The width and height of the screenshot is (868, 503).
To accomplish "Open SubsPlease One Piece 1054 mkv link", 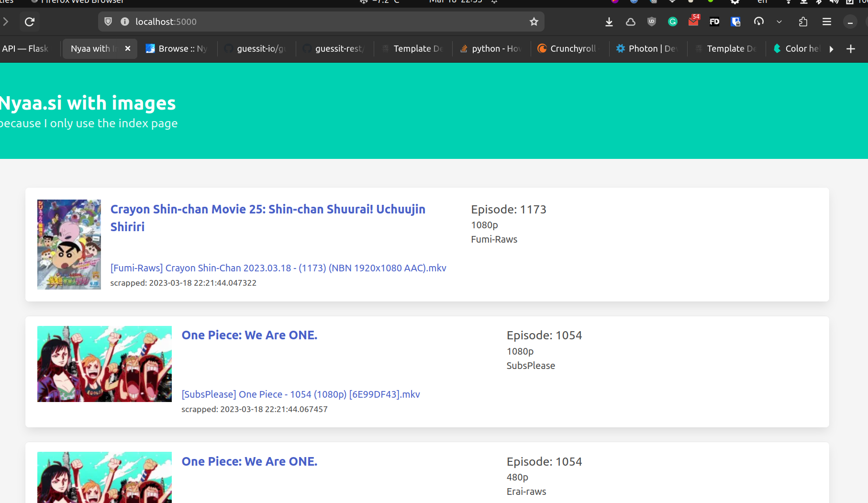I will [300, 394].
